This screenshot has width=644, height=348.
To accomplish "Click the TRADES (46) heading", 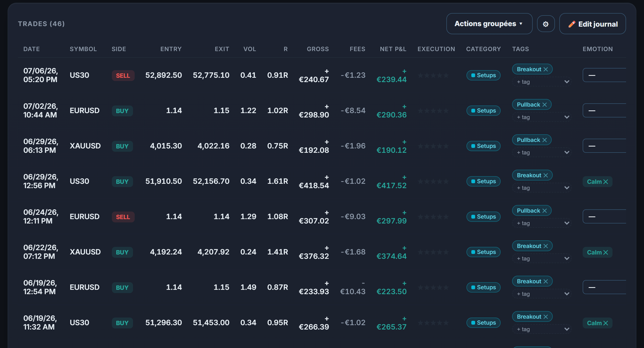I will (41, 24).
